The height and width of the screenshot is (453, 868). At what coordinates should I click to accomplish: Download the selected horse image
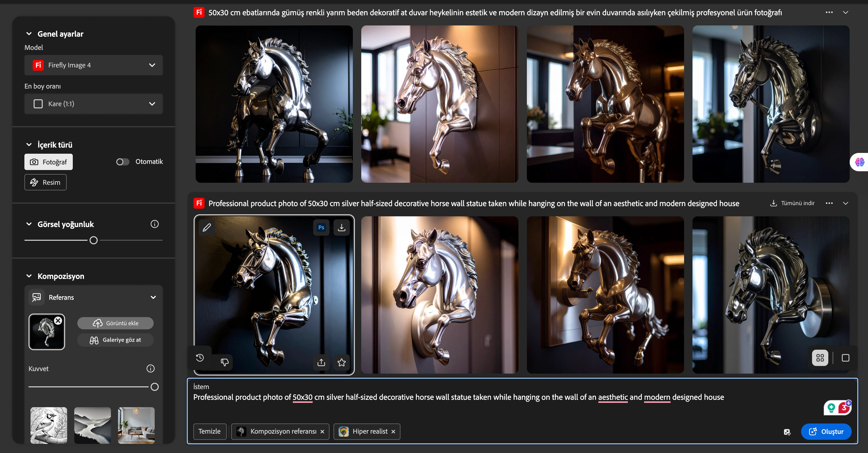(341, 228)
